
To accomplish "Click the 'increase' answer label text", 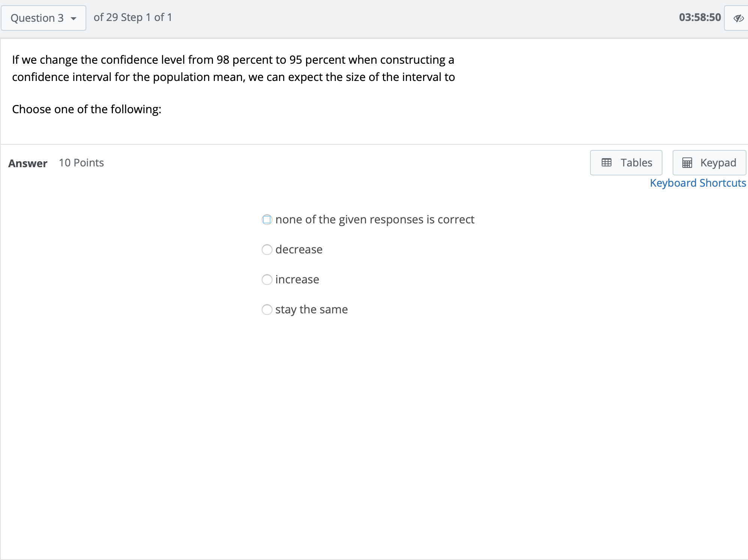I will pyautogui.click(x=297, y=280).
